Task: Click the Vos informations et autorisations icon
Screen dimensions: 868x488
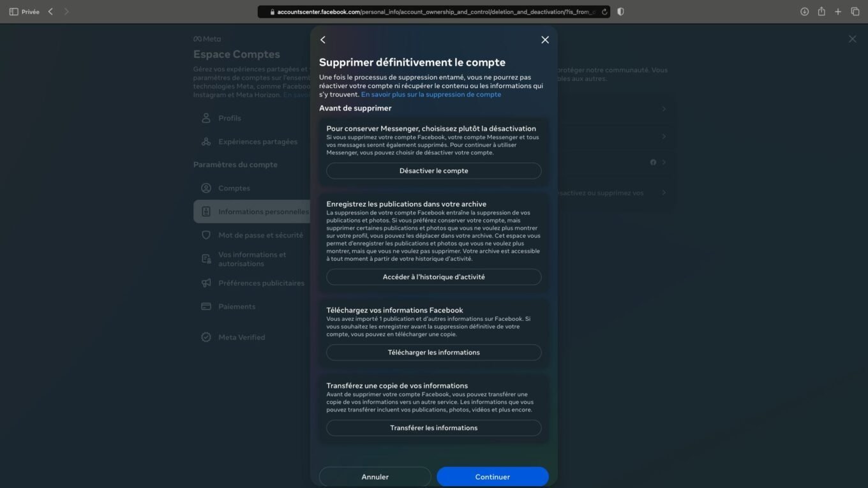Action: (x=206, y=259)
